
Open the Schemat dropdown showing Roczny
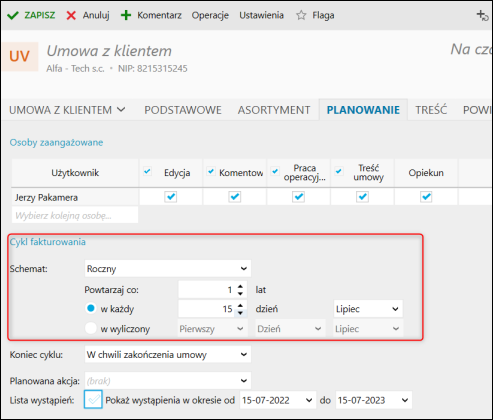click(x=168, y=269)
